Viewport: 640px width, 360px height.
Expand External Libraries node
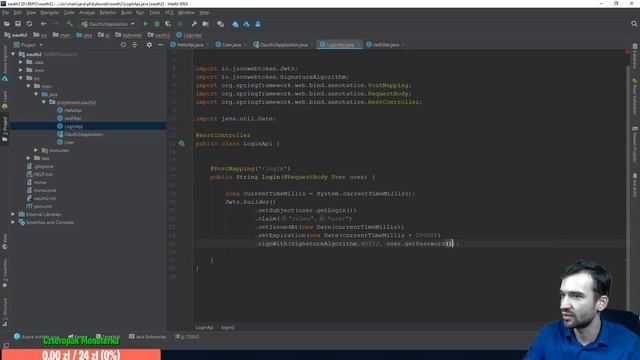[x=13, y=214]
